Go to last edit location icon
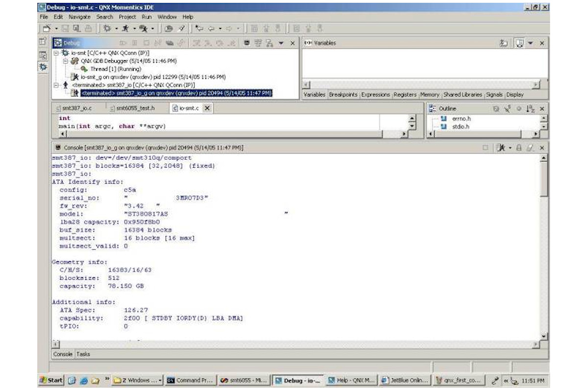The height and width of the screenshot is (392, 588). [199, 28]
